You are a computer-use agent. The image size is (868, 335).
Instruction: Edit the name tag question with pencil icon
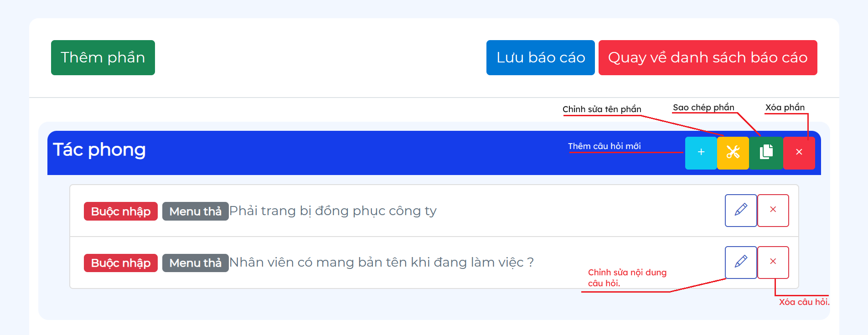tap(741, 262)
